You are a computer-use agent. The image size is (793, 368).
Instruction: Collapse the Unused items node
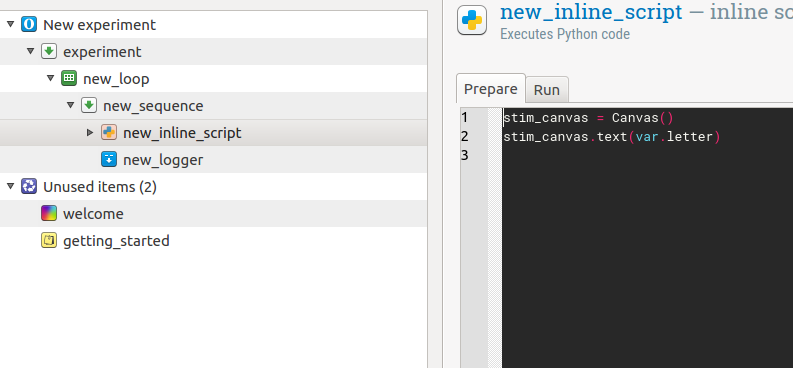click(x=10, y=186)
